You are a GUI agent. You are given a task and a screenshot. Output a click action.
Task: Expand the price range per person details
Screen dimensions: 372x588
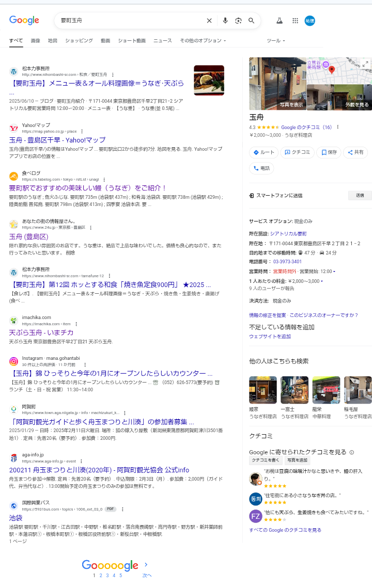coord(322,281)
